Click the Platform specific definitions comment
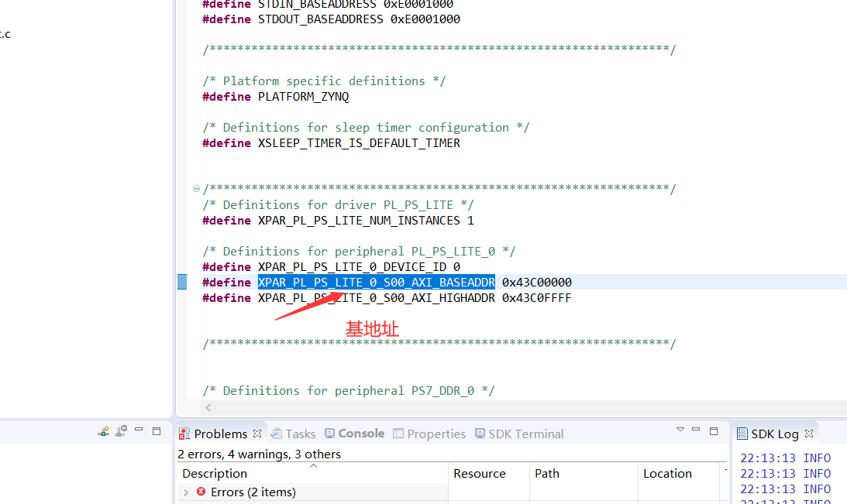This screenshot has width=847, height=504. click(324, 81)
